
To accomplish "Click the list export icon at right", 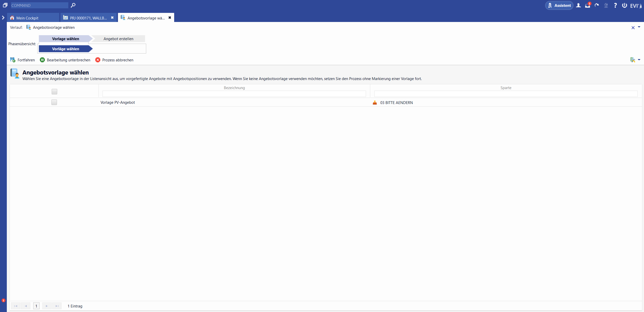I will point(633,60).
